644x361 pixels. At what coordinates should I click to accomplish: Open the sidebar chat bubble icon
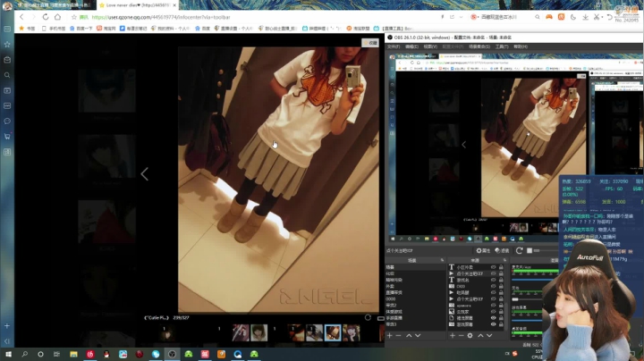click(7, 121)
